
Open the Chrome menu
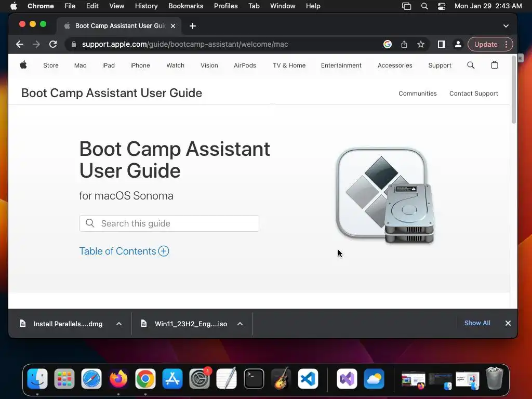(x=41, y=6)
